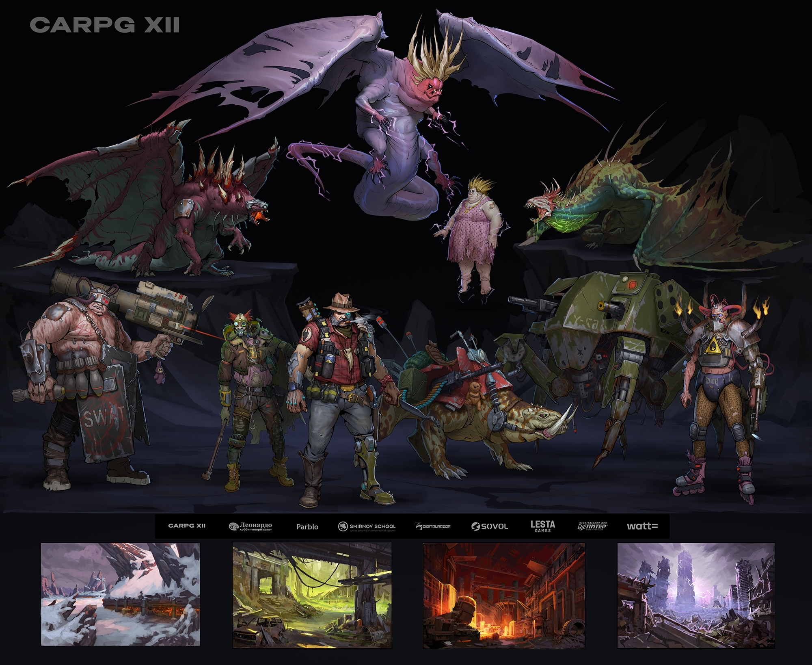Click the watt= sponsor logo
This screenshot has height=665, width=812.
coord(642,526)
